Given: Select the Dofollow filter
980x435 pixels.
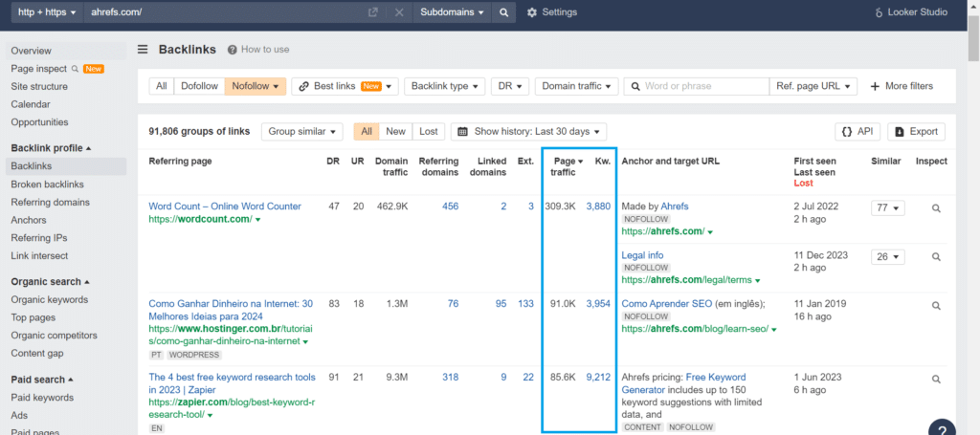Looking at the screenshot, I should [199, 86].
